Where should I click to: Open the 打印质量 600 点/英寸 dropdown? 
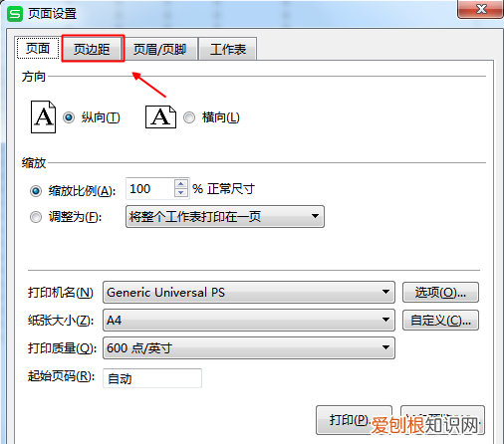pos(249,348)
